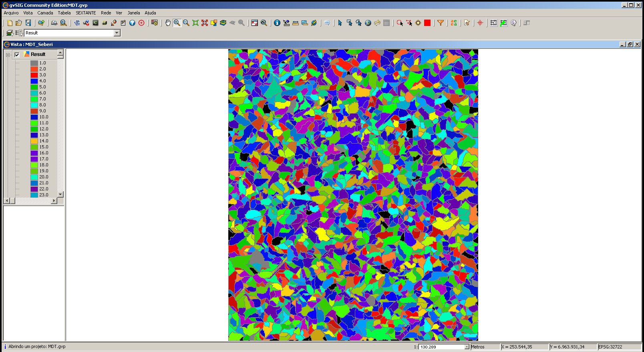Click the Zoom out magnifier tool
The height and width of the screenshot is (352, 644).
(x=186, y=23)
